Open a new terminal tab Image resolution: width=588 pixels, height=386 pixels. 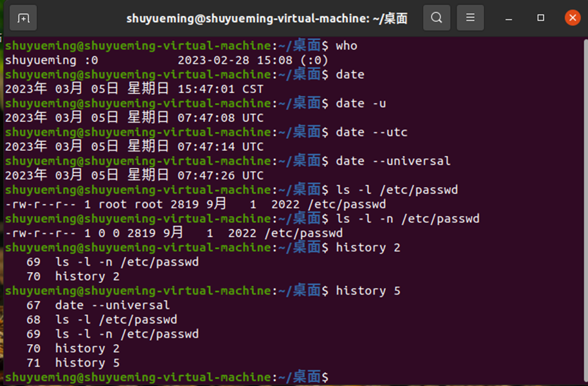[23, 18]
